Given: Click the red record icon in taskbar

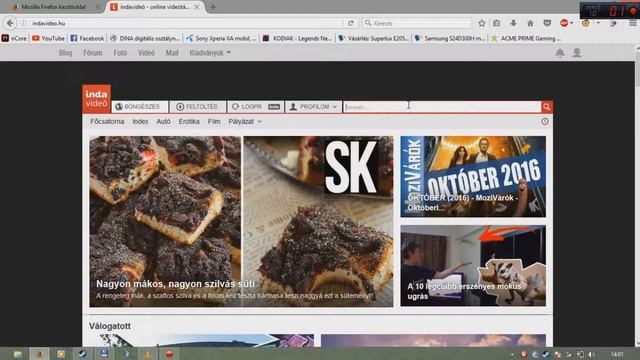Looking at the screenshot, I should pos(169,354).
